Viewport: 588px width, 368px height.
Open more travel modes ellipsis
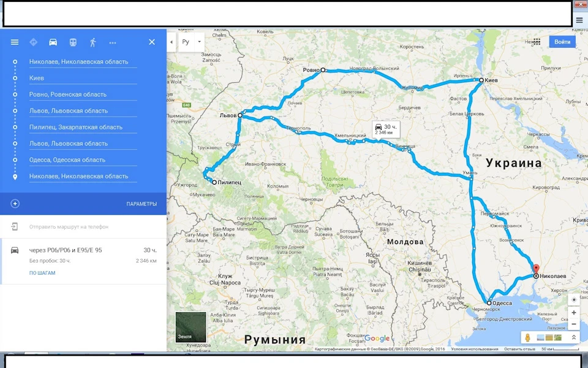113,43
